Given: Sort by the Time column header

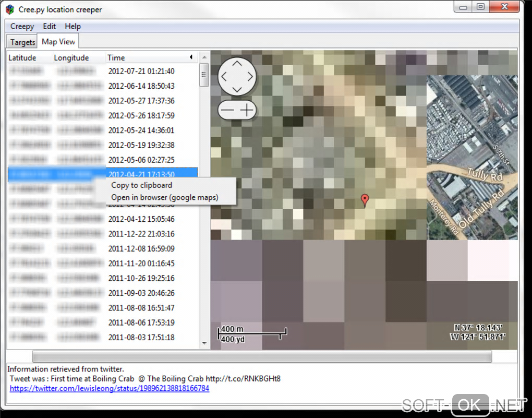Looking at the screenshot, I should (152, 58).
